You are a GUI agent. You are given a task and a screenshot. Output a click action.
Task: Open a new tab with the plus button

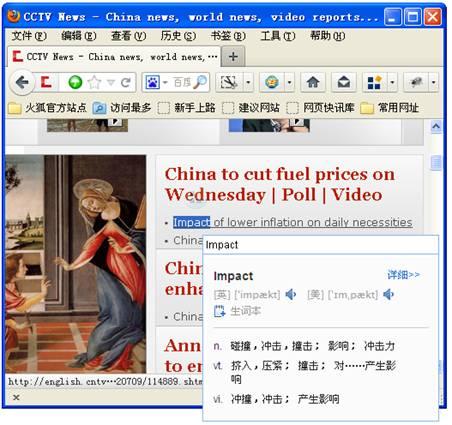(233, 56)
